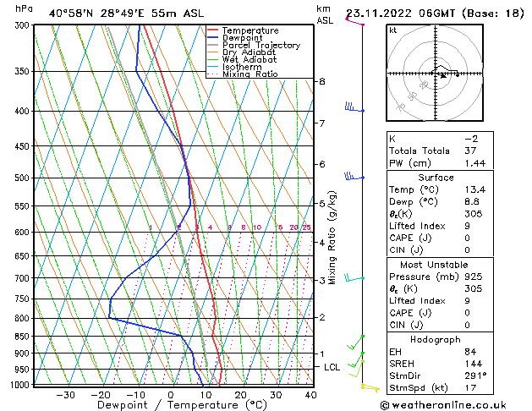
Task: Click the 'CAPE (J)' label under Surface
Action: click(x=410, y=238)
